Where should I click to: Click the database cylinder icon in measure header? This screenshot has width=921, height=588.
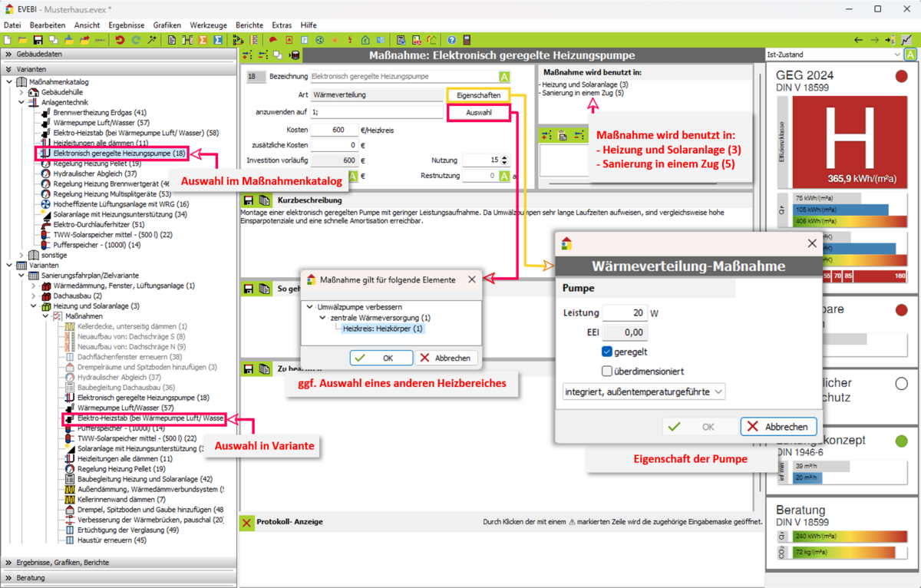tap(295, 55)
